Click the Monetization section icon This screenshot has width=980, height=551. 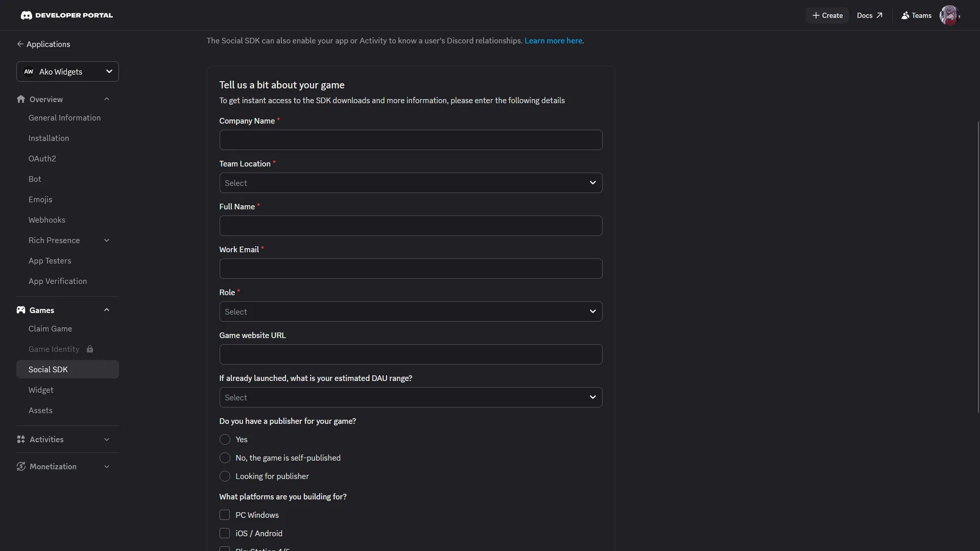point(21,466)
